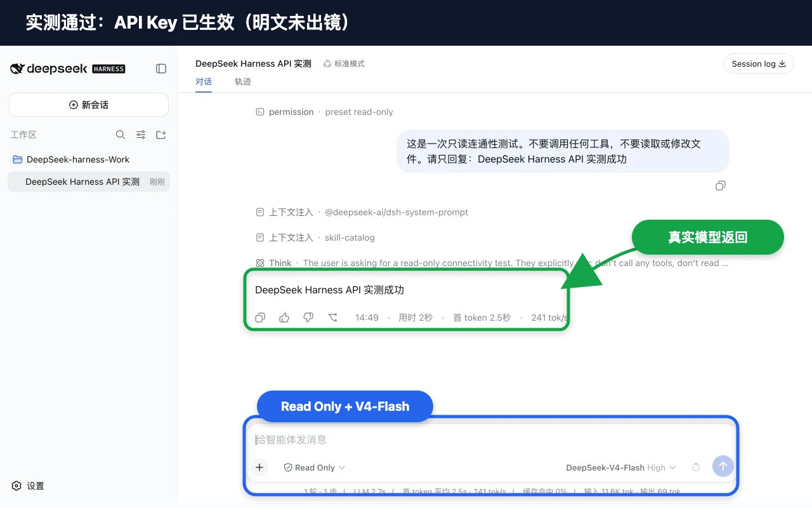Click the terminal icon beside permission

coord(259,112)
